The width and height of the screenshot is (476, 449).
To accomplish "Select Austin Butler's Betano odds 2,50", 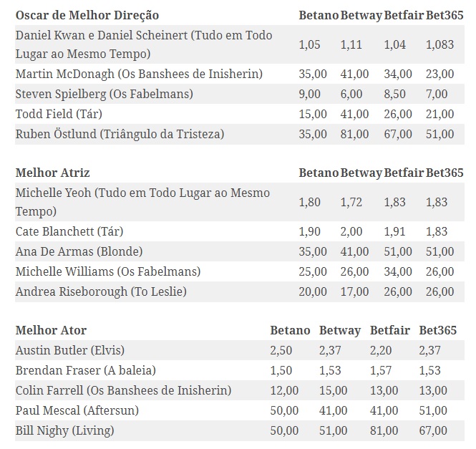I will click(281, 350).
